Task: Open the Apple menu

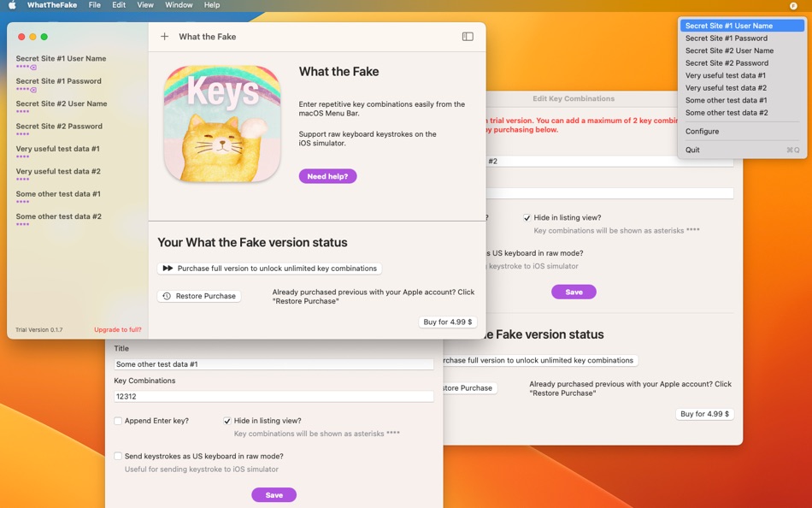Action: tap(13, 5)
